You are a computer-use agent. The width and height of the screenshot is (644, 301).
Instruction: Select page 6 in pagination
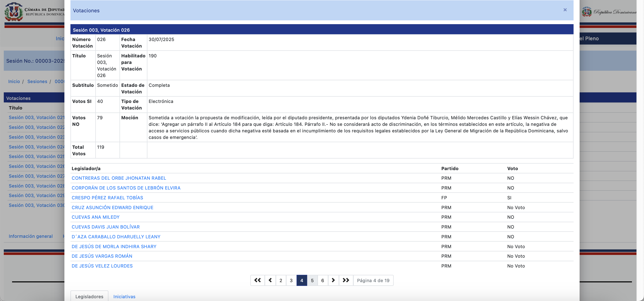click(323, 280)
